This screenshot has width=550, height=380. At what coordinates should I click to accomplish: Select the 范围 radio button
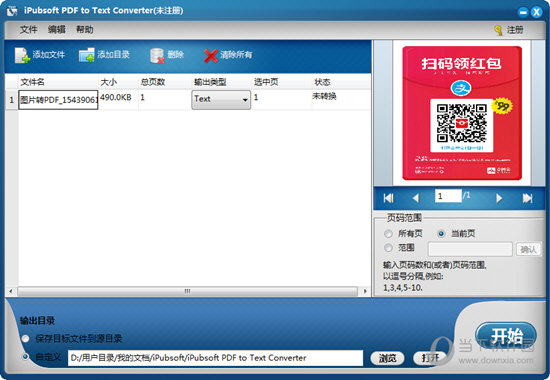coord(388,248)
